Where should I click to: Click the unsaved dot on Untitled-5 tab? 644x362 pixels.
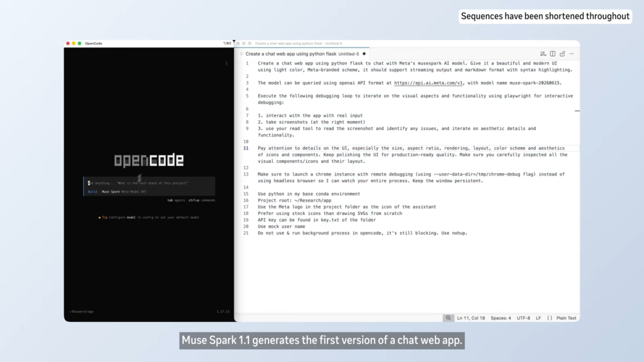tap(364, 54)
